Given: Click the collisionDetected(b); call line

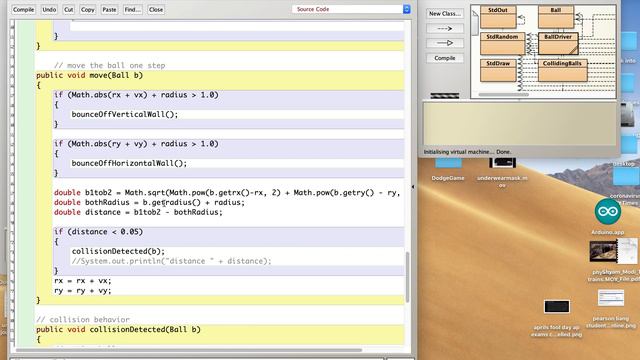Looking at the screenshot, I should 118,251.
